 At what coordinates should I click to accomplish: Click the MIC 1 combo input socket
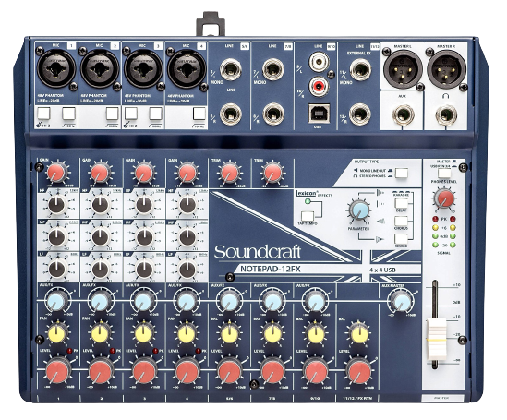tap(56, 69)
